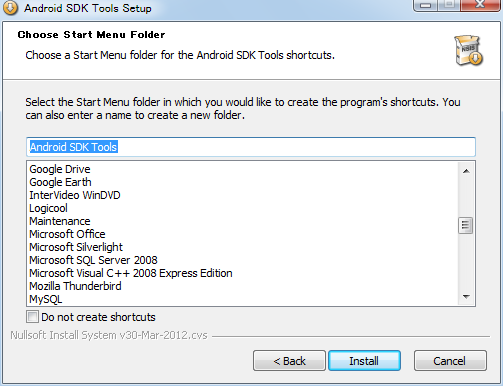The image size is (503, 386).
Task: Select Microsoft SQL Server 2008 folder
Action: tap(93, 260)
